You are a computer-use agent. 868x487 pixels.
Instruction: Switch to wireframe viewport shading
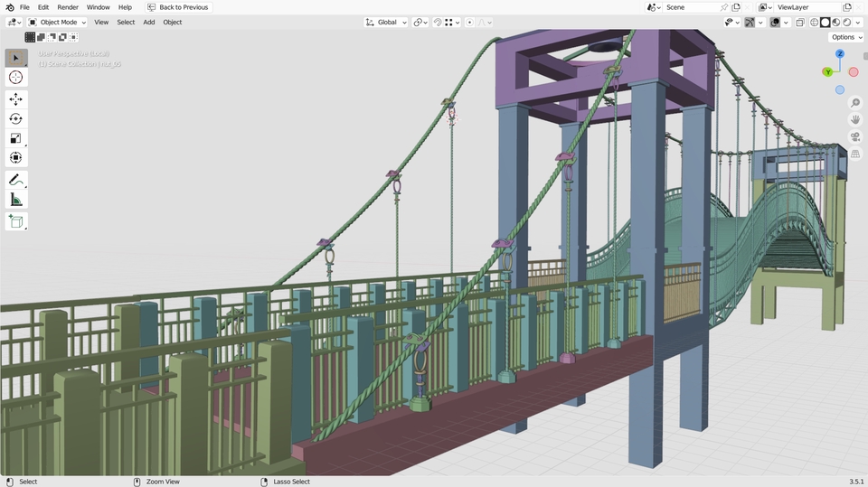pyautogui.click(x=814, y=22)
